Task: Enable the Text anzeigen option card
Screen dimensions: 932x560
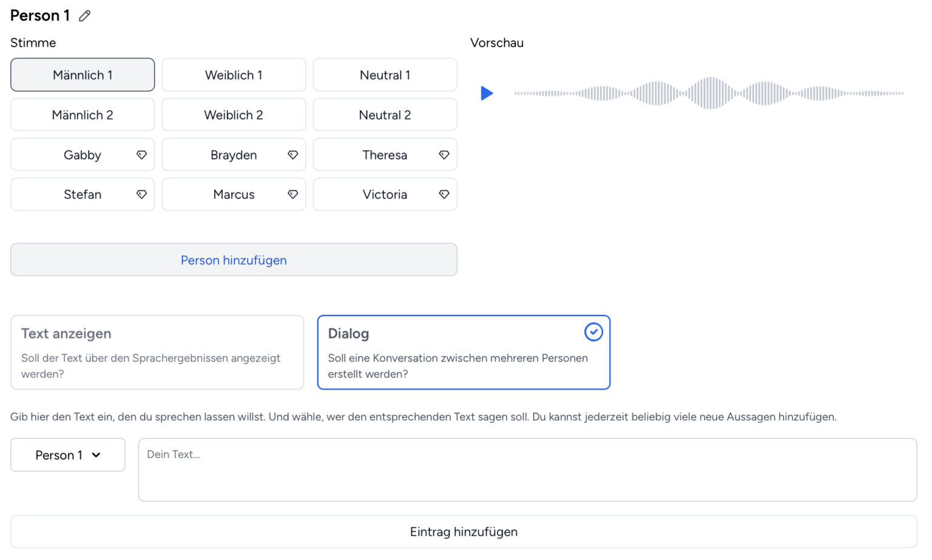Action: (157, 352)
